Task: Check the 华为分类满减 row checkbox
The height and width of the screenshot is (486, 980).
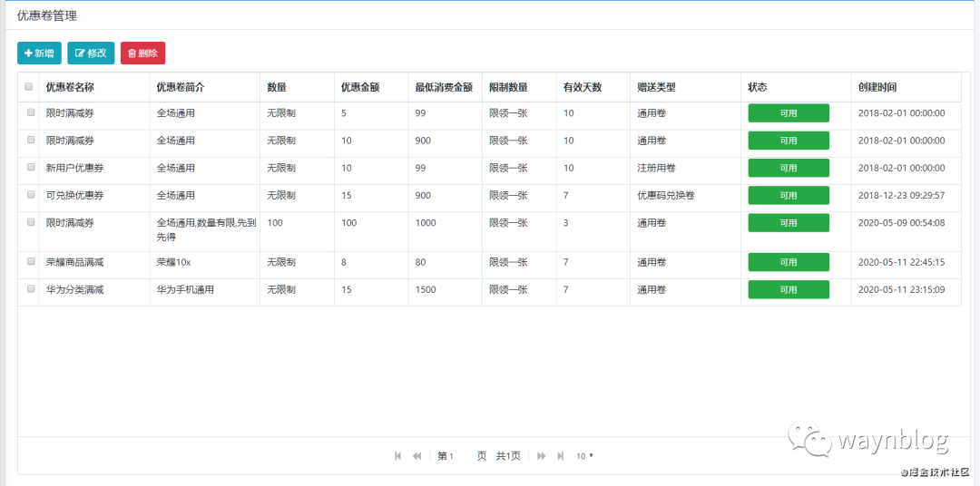Action: click(x=31, y=288)
